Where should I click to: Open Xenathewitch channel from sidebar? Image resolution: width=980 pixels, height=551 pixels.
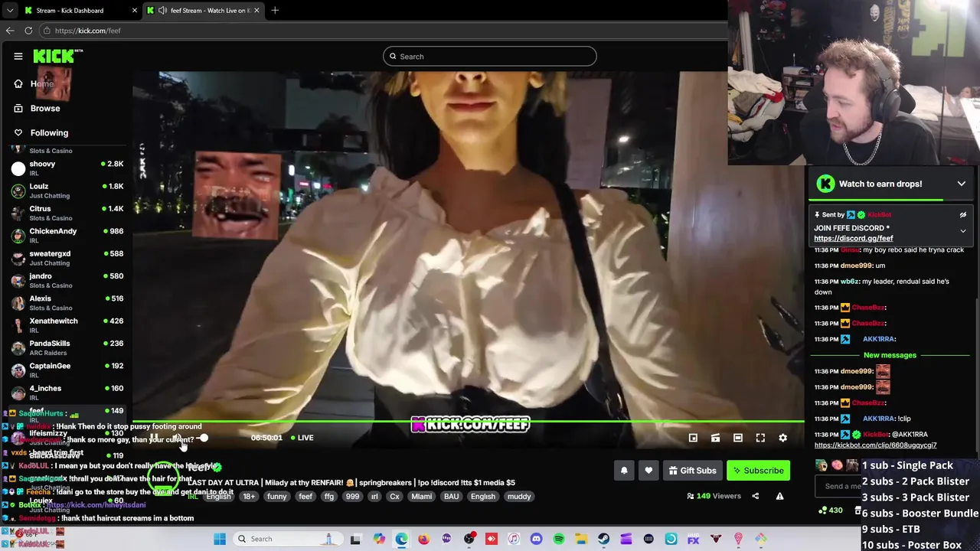pos(67,325)
